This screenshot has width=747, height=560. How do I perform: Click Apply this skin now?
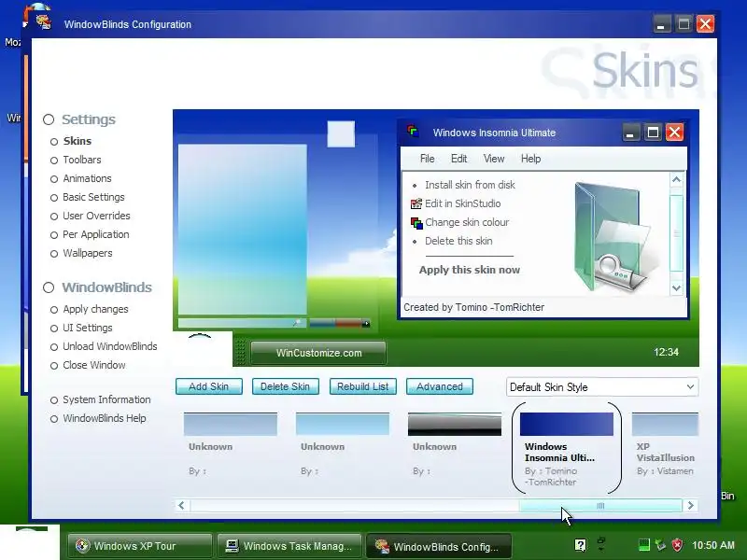tap(470, 270)
